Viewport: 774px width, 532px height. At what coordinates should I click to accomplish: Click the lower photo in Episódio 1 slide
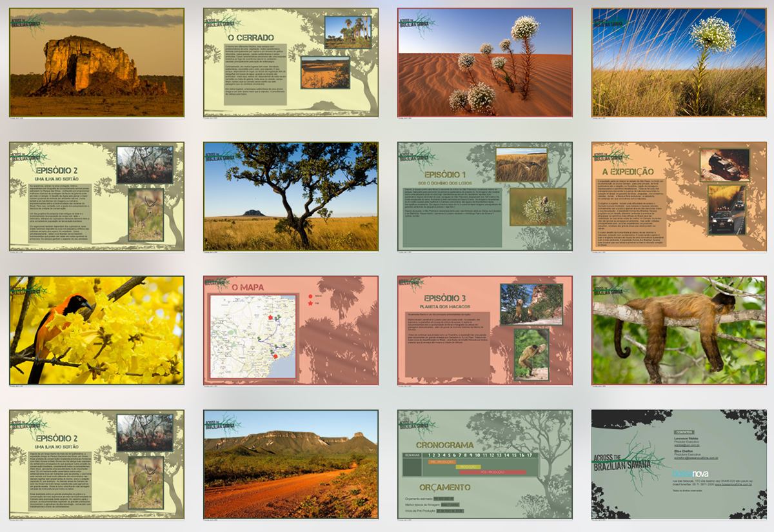[x=538, y=207]
